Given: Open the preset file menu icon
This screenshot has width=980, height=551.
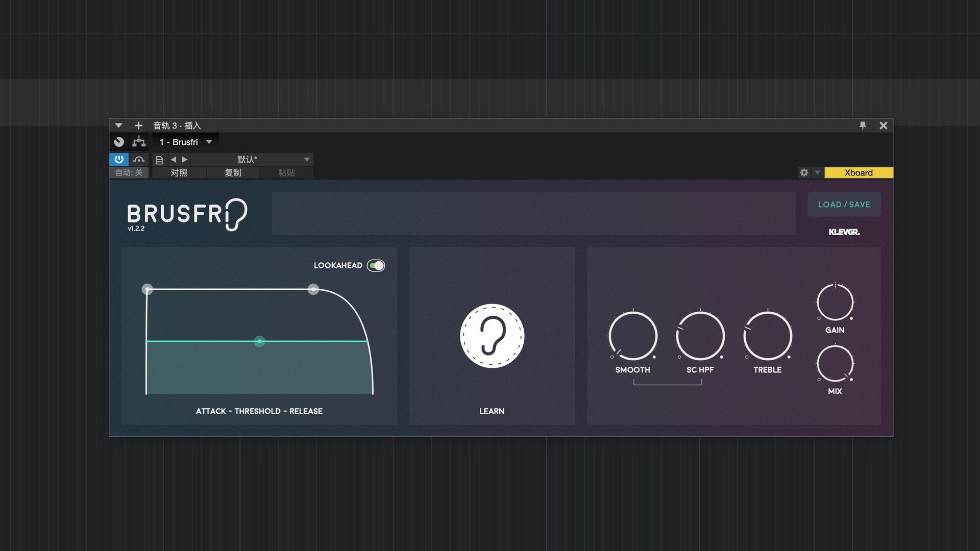Looking at the screenshot, I should tap(159, 160).
